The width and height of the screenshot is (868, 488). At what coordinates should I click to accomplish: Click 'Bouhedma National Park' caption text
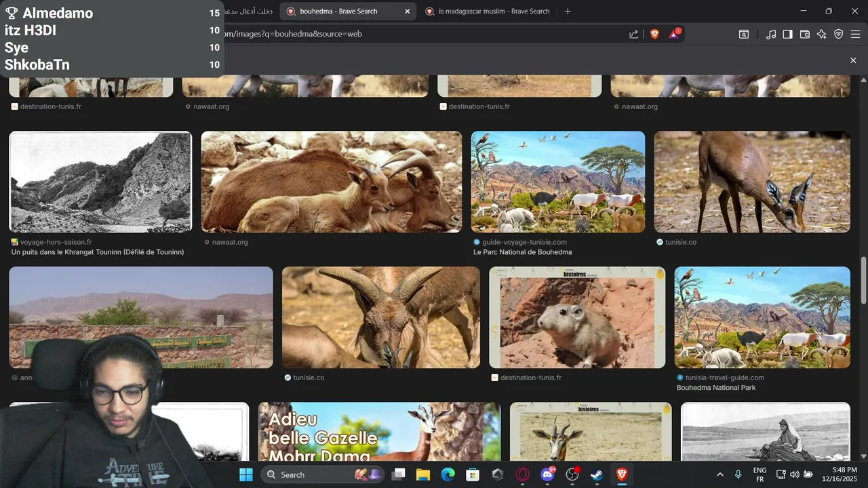(x=716, y=388)
